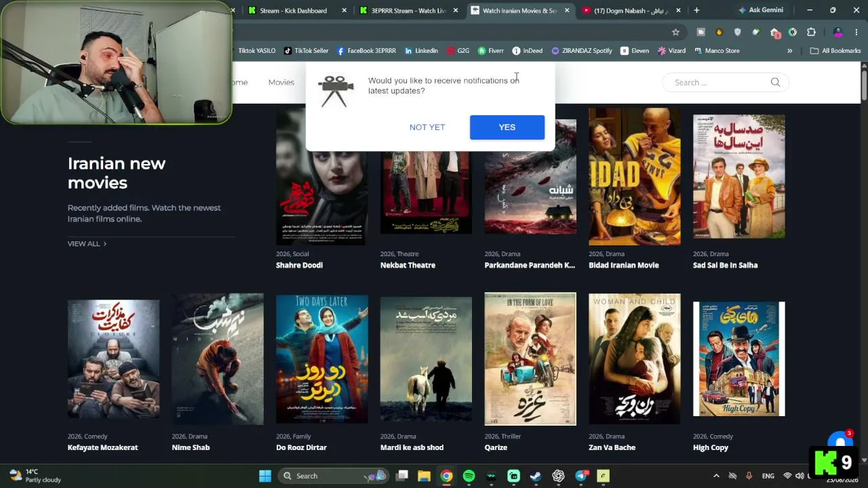Show hidden bookmarks with the chevron
This screenshot has width=868, height=488.
tap(789, 51)
